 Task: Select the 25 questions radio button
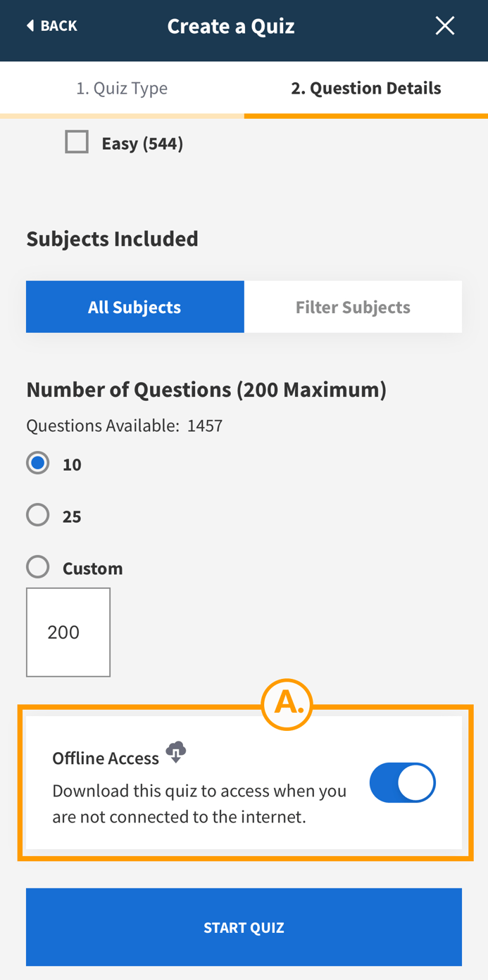tap(37, 514)
